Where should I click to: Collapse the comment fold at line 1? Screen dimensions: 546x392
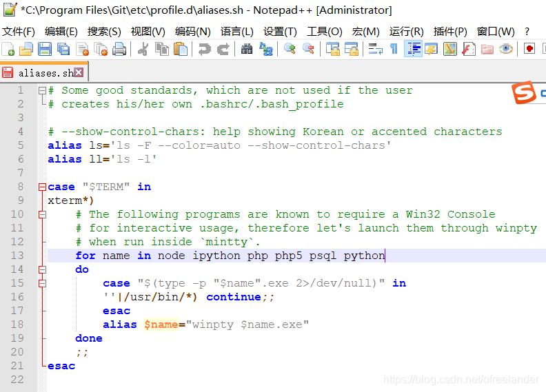[x=42, y=90]
